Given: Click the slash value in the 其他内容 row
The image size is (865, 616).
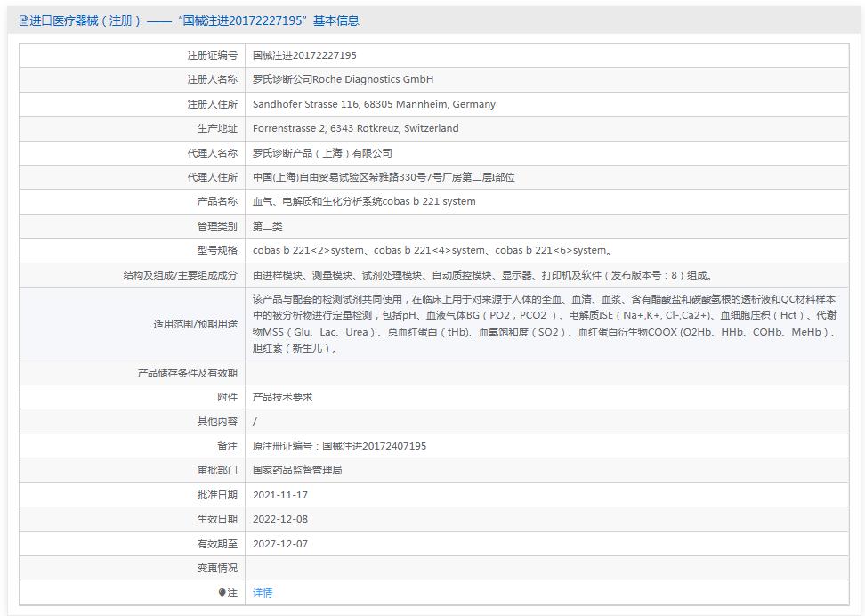Looking at the screenshot, I should point(255,421).
